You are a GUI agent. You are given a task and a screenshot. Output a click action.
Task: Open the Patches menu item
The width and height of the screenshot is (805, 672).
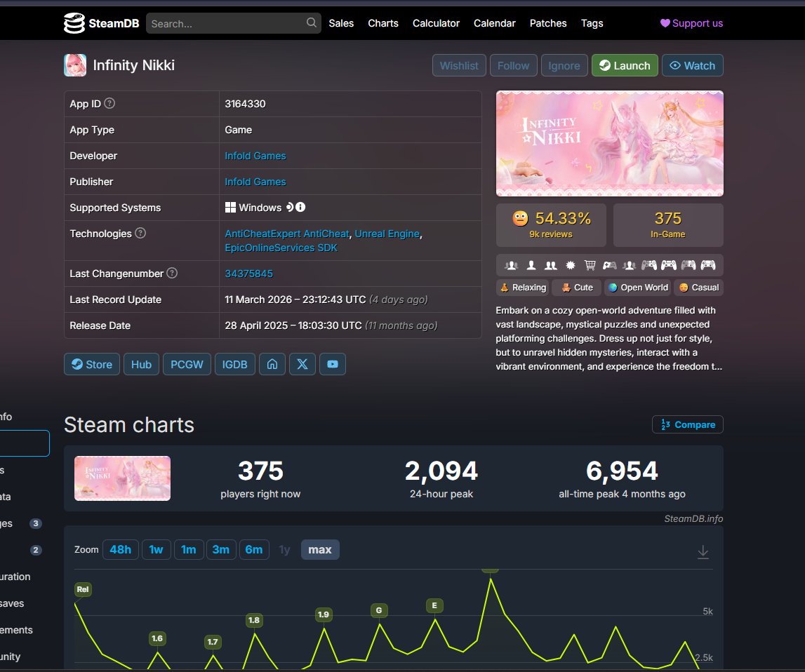click(x=548, y=23)
